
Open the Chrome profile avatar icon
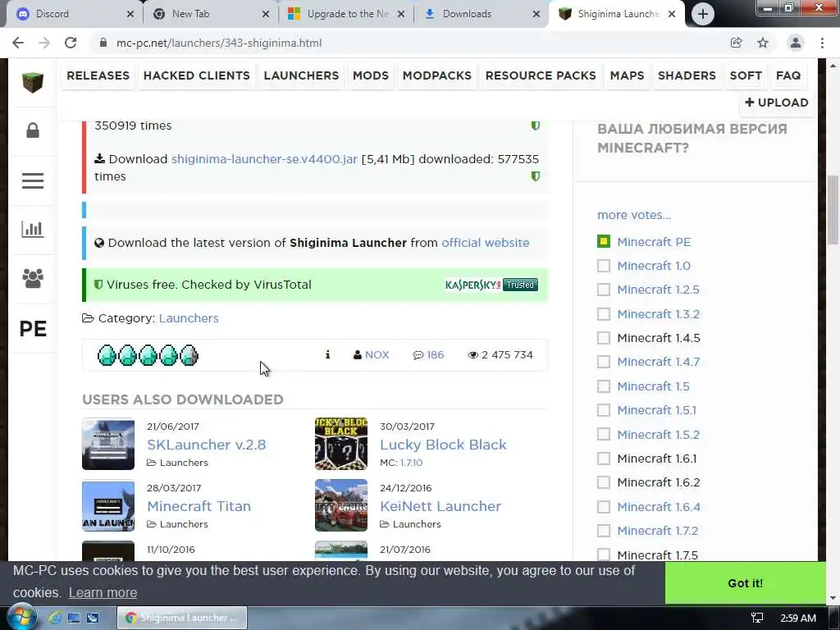796,43
